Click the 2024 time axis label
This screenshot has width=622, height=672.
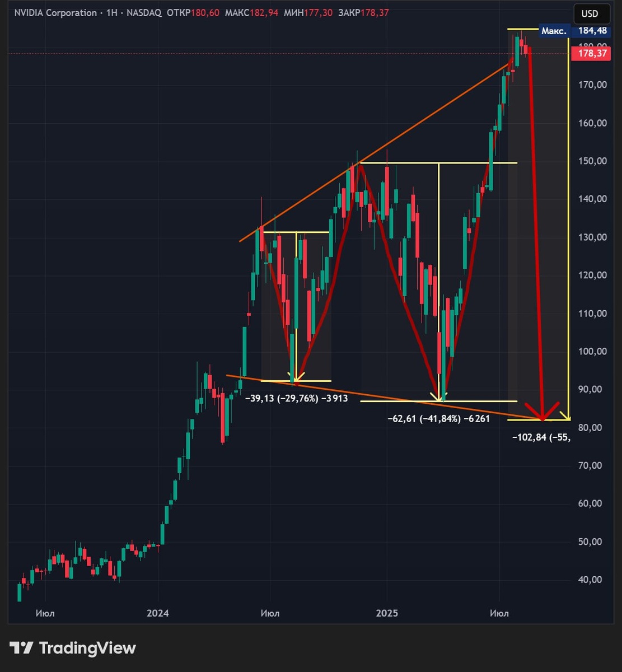pos(158,613)
